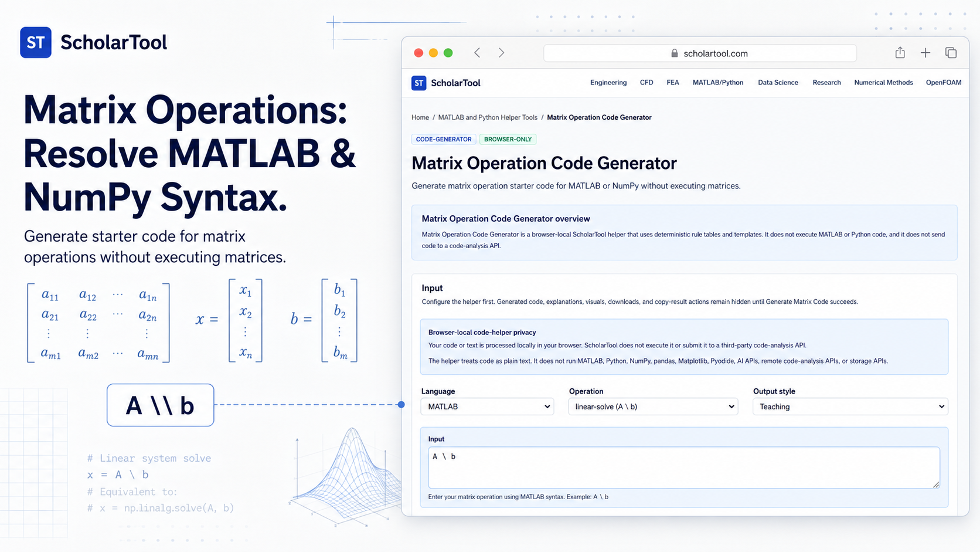
Task: Click the CODE-GENERATOR tag
Action: [444, 140]
